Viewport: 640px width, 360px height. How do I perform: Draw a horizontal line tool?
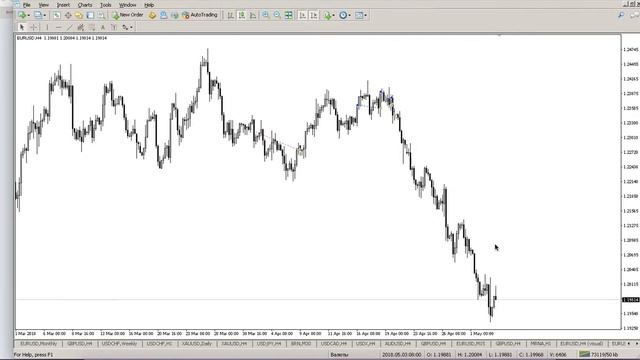[58, 27]
